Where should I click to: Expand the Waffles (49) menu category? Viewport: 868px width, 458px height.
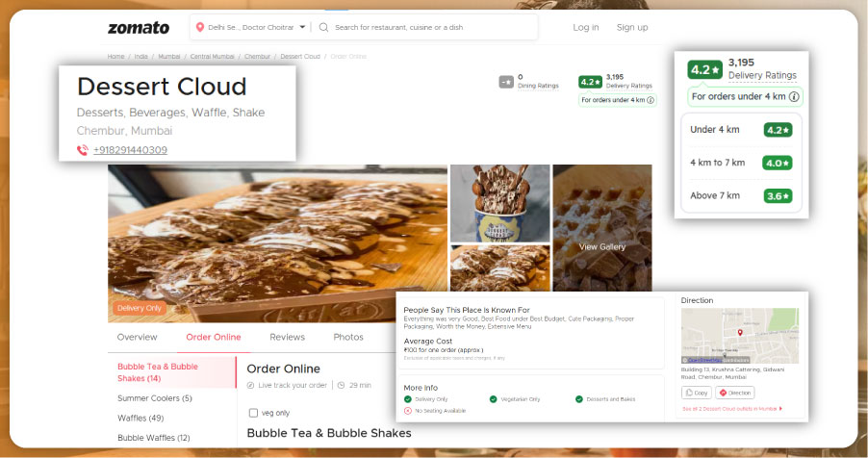140,419
